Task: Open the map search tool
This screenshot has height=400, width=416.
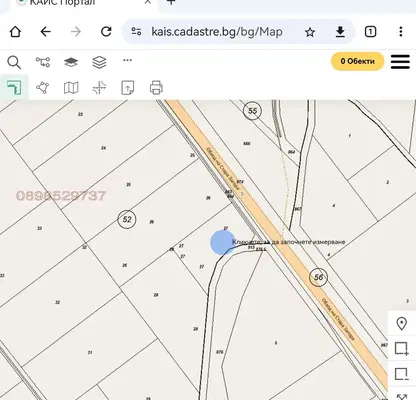Action: 14,62
